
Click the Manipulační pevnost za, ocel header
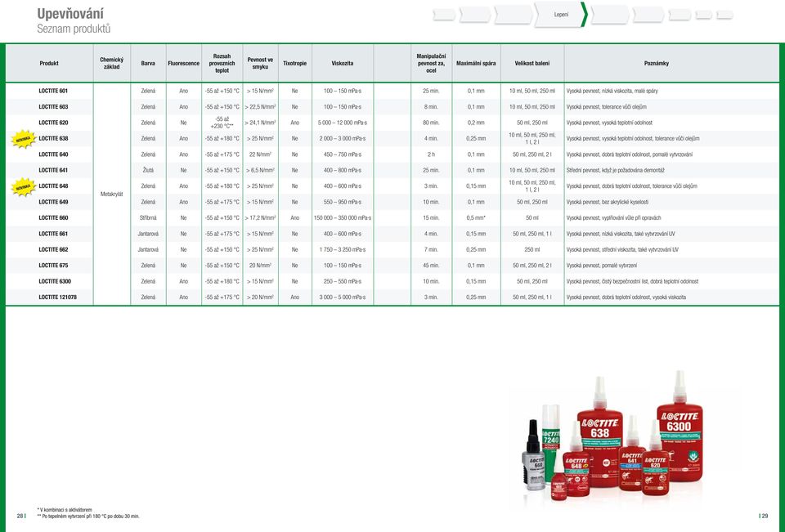pos(431,64)
